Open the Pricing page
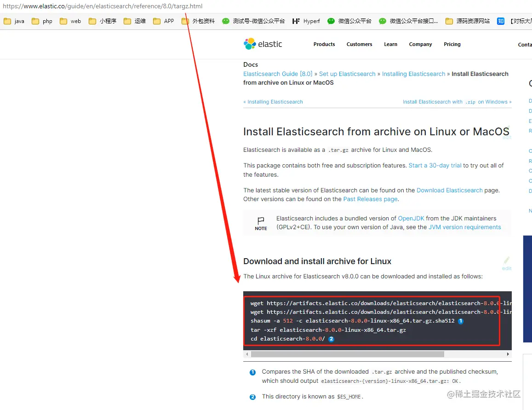The image size is (532, 410). point(452,44)
